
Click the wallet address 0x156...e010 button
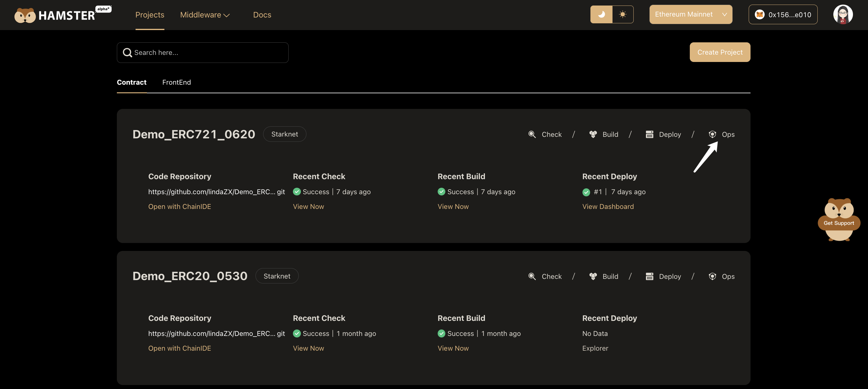click(x=783, y=14)
